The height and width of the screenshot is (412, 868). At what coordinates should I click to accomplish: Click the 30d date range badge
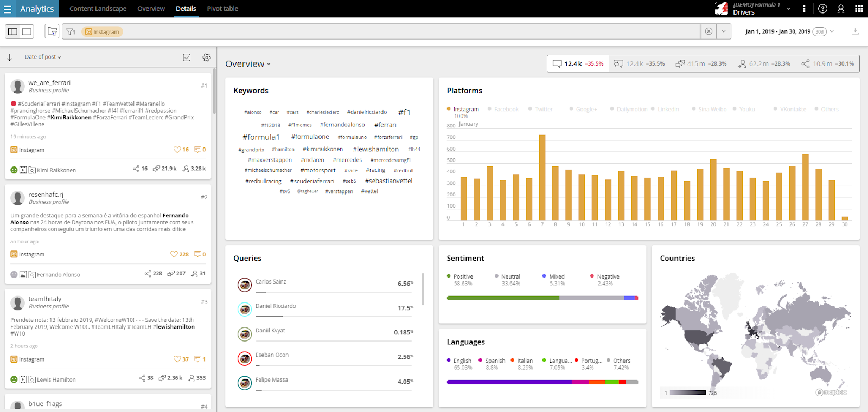819,31
